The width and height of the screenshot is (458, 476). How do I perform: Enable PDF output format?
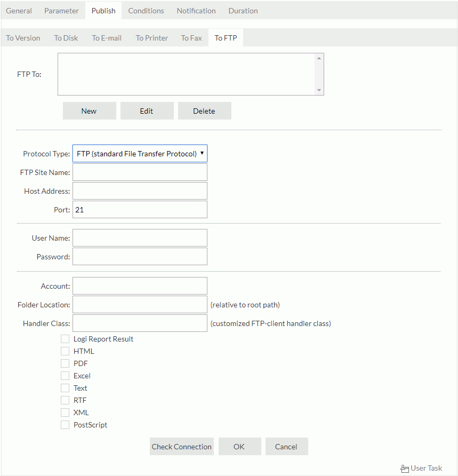pos(65,363)
